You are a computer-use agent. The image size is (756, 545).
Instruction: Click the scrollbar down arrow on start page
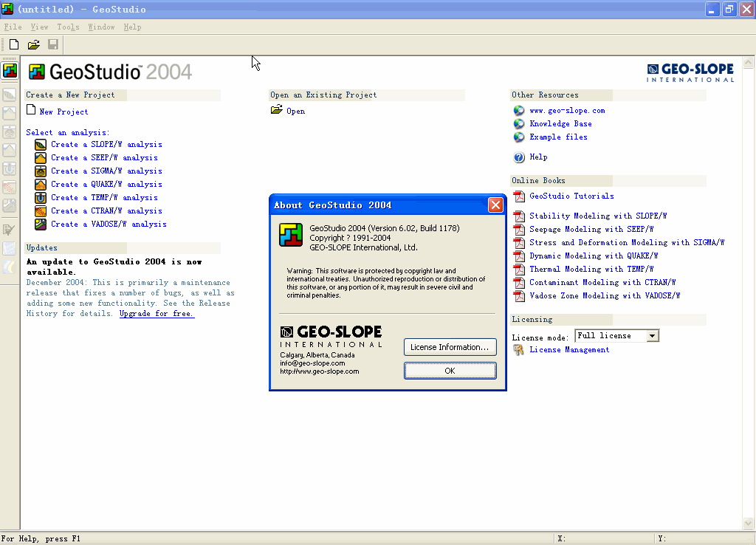click(748, 523)
